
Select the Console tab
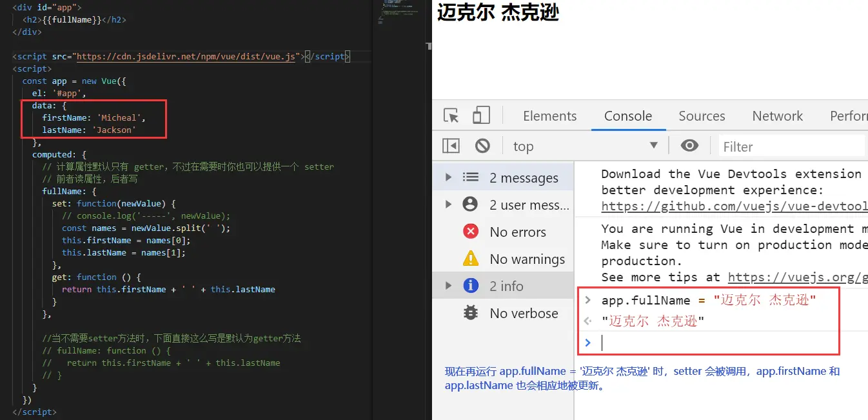click(627, 116)
